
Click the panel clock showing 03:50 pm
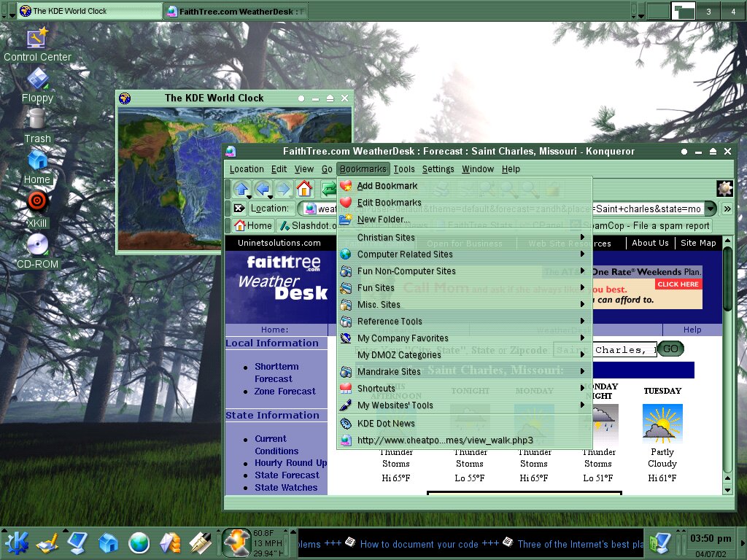pyautogui.click(x=711, y=539)
